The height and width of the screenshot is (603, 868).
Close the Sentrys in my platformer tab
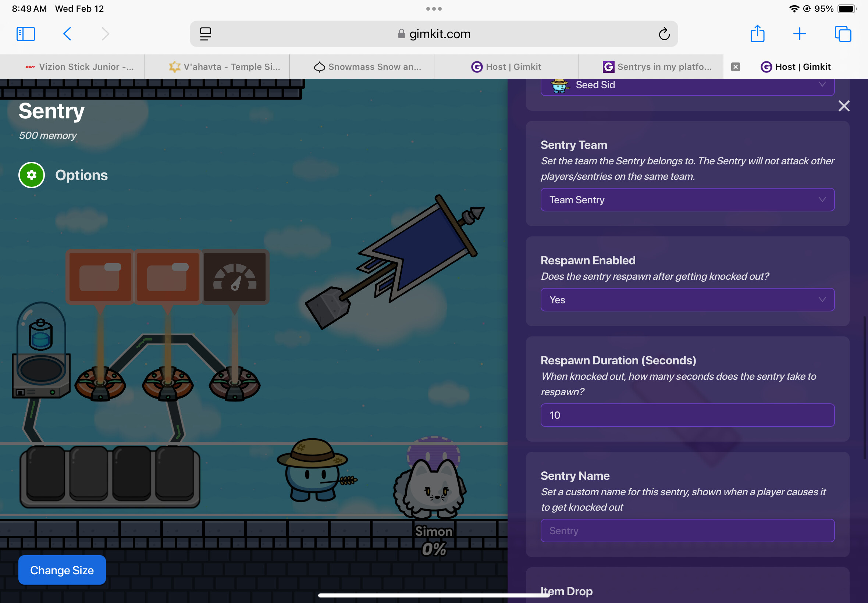[735, 67]
